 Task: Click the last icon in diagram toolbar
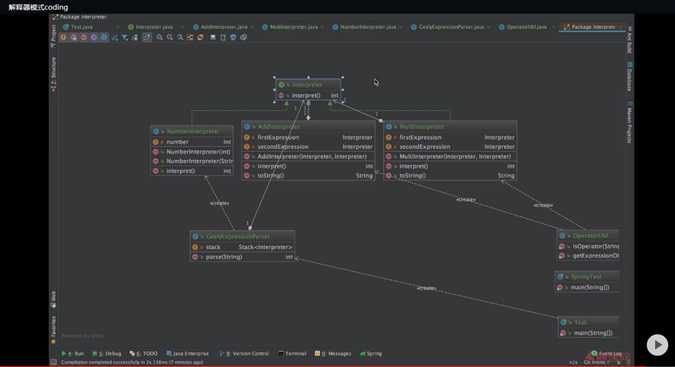click(244, 37)
